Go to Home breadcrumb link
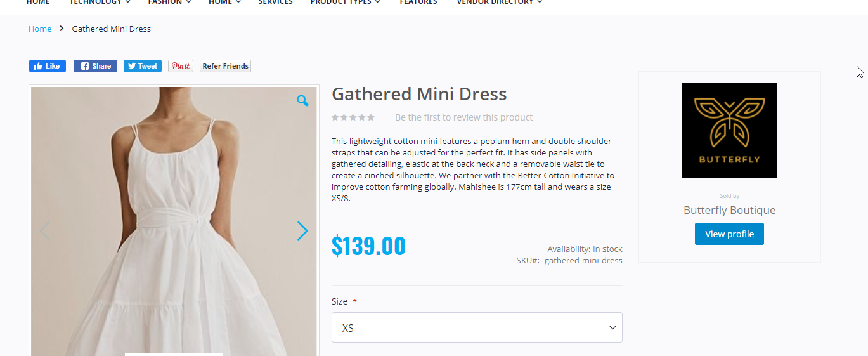The height and width of the screenshot is (356, 868). pos(40,29)
